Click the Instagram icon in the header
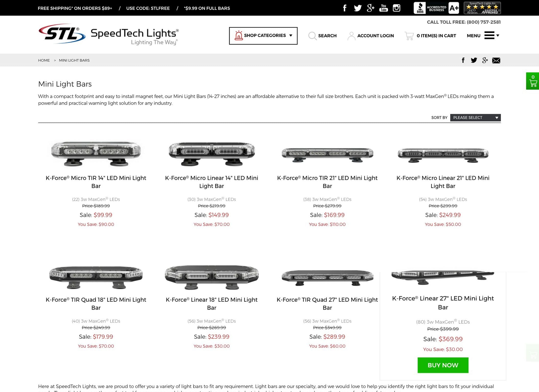 coord(397,8)
